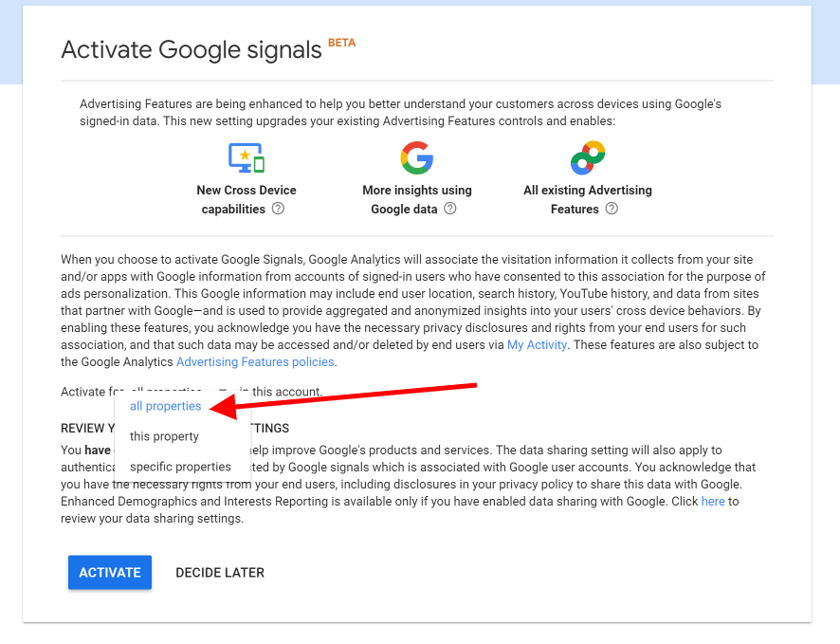Click the Advertising Features colored rings icon
This screenshot has height=644, width=840.
point(588,158)
